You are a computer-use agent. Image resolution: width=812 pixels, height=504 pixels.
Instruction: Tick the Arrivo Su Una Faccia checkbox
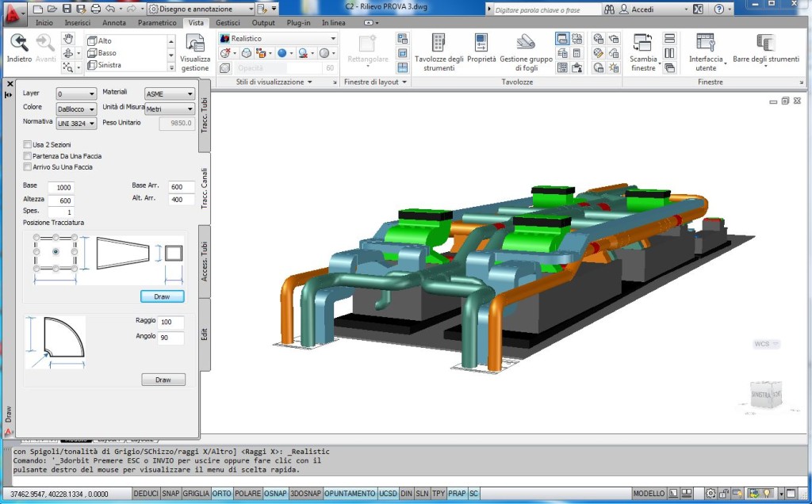[28, 167]
